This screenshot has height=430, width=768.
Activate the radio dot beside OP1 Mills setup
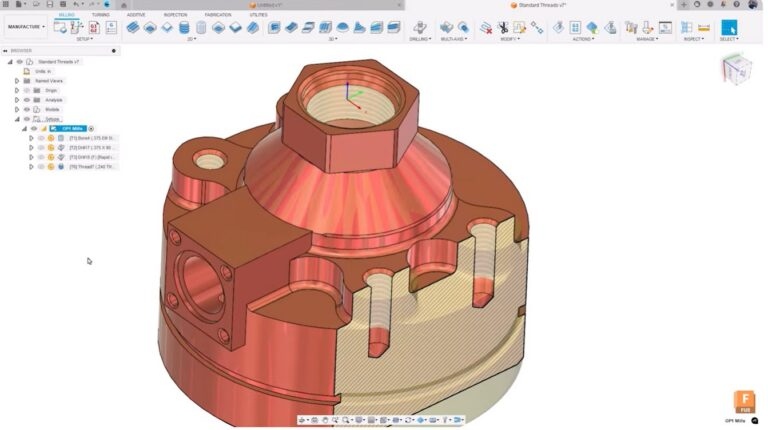tap(91, 128)
